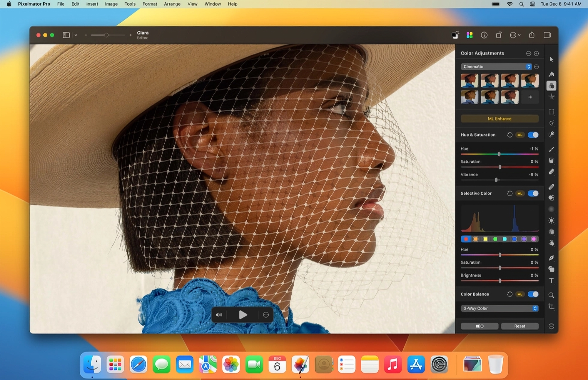The width and height of the screenshot is (588, 380).
Task: Select the Type text tool
Action: click(x=551, y=281)
